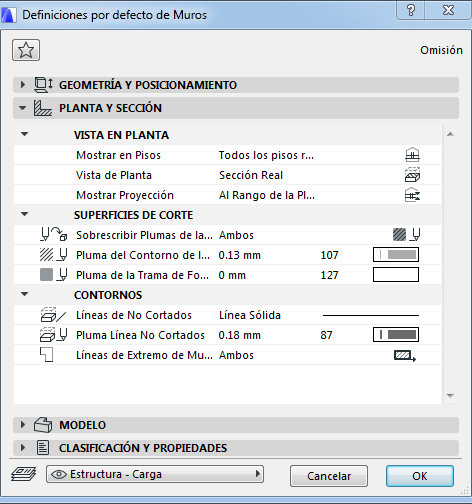This screenshot has width=472, height=504.
Task: Confirm with the OK button
Action: tap(420, 476)
